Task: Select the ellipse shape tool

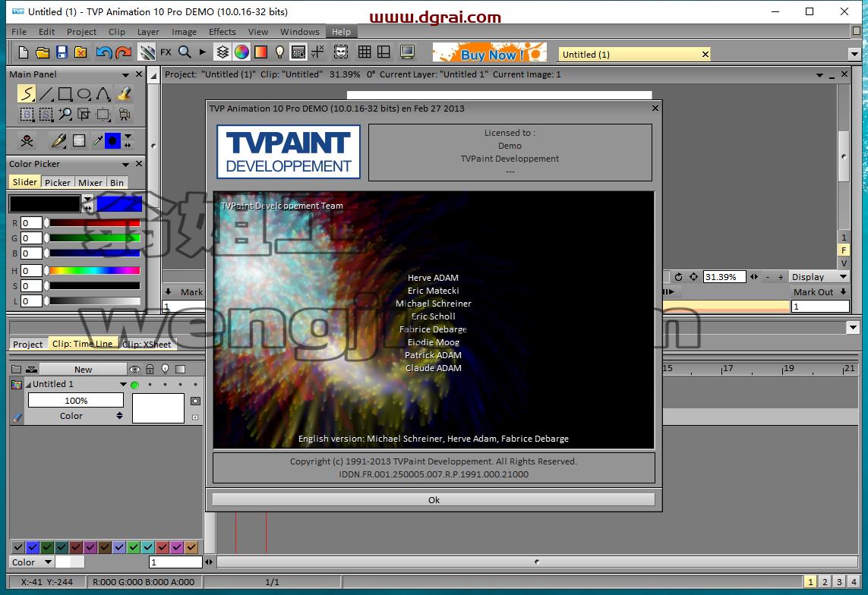Action: point(84,94)
